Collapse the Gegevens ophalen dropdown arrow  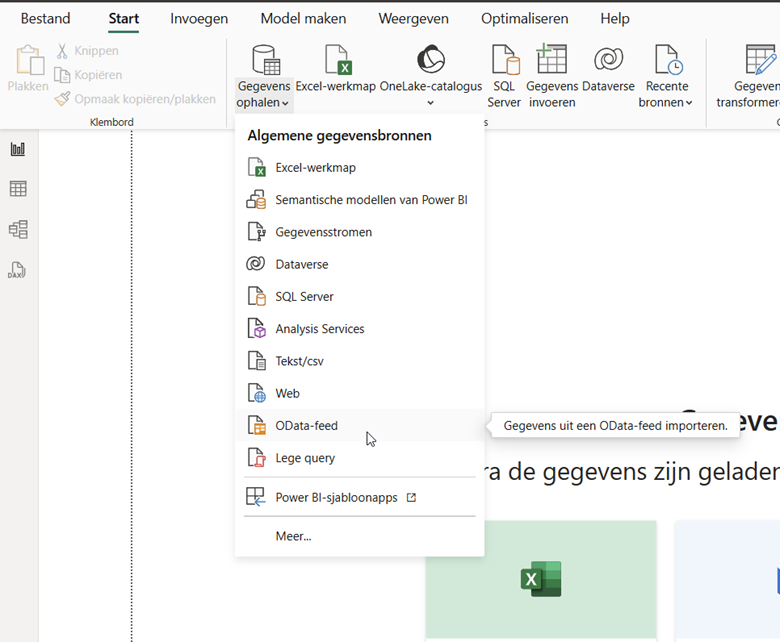(x=286, y=103)
